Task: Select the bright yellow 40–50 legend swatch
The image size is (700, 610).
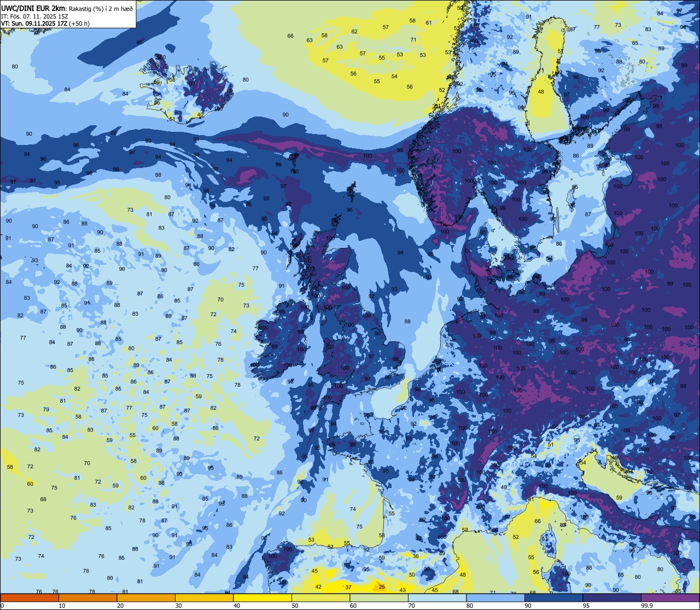Action: point(262,597)
